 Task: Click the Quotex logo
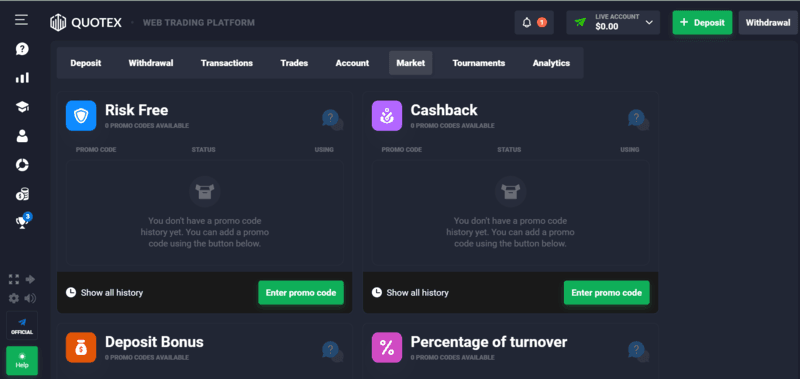(x=86, y=22)
